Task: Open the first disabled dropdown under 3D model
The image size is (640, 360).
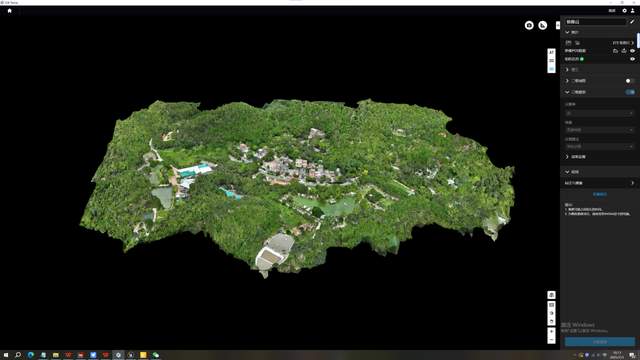Action: 599,113
